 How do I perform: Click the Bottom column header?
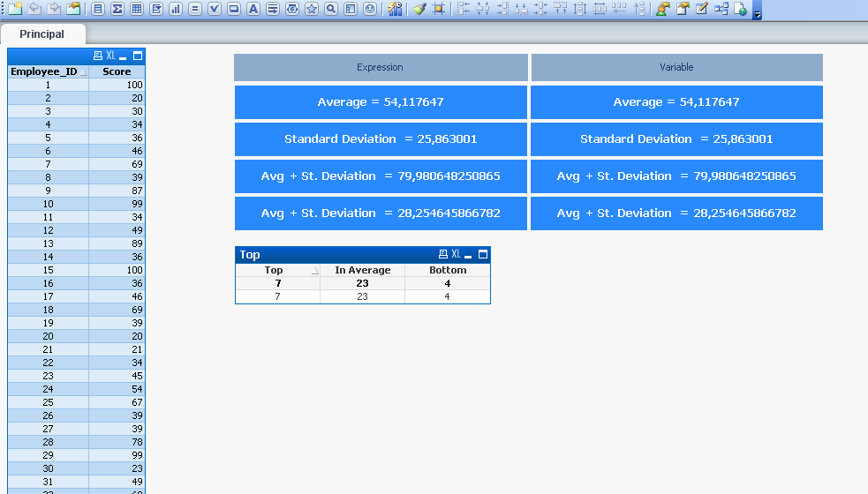448,270
